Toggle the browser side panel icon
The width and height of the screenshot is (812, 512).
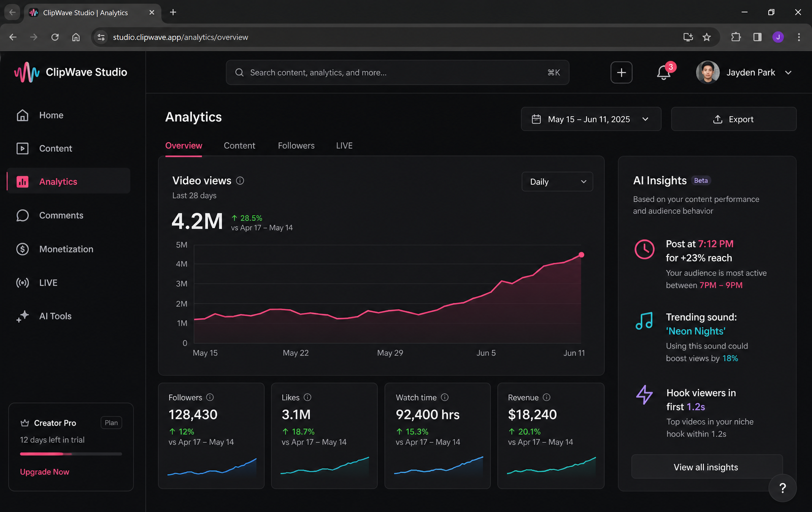(757, 37)
